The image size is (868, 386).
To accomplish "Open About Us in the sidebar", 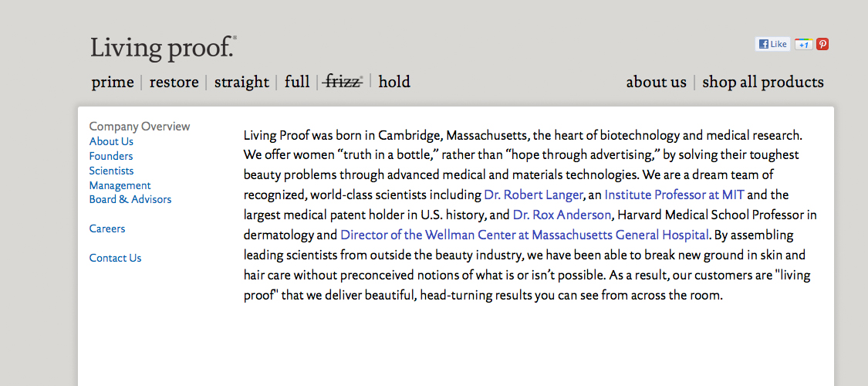I will [x=111, y=141].
